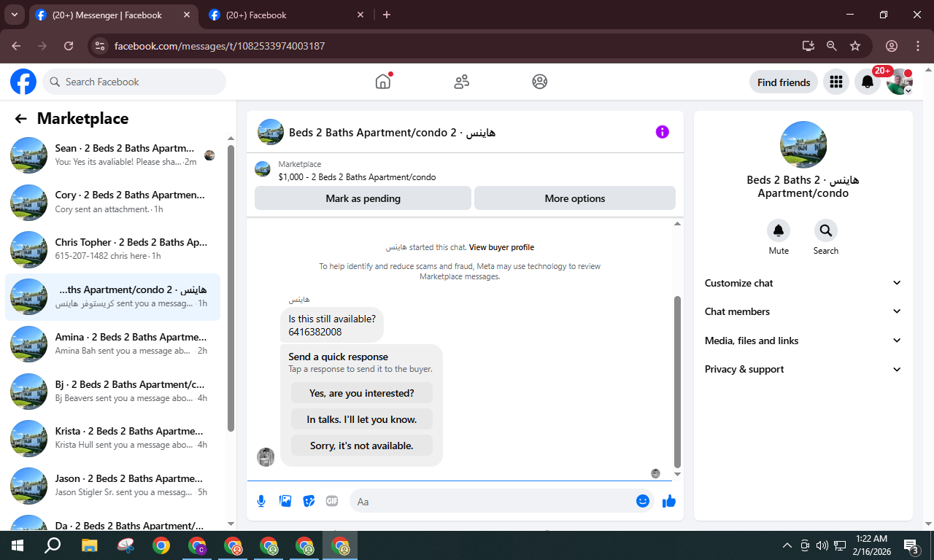Open the notifications bell with 20+ badge

click(868, 82)
